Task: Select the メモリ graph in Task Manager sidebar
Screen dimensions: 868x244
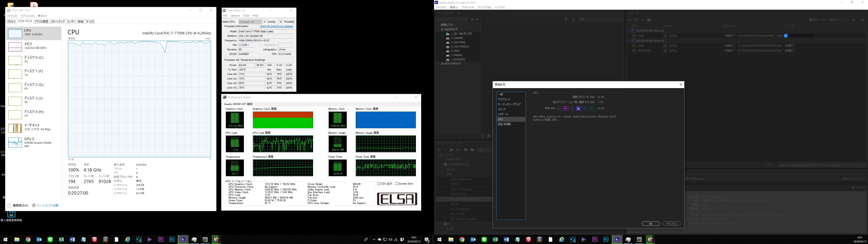Action: [x=34, y=46]
